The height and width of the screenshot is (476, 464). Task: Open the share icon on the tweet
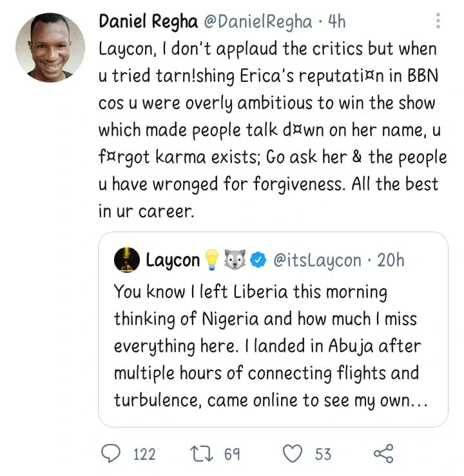coord(383,453)
